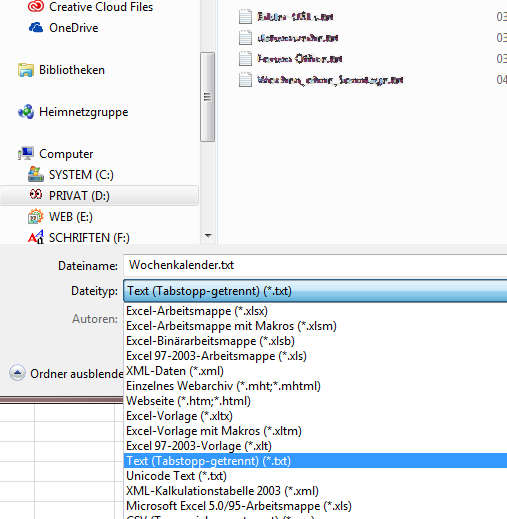Select Bibliotheken in navigation pane
Screen dimensions: 507x519
72,70
